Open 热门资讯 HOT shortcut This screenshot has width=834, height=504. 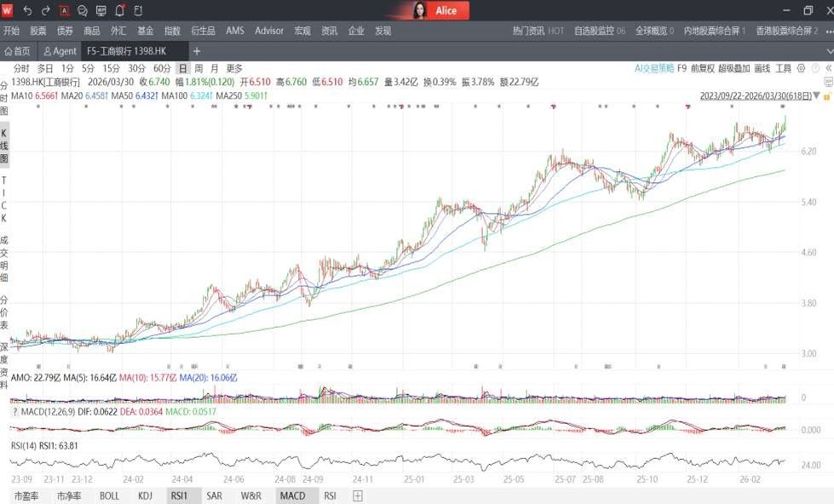538,31
